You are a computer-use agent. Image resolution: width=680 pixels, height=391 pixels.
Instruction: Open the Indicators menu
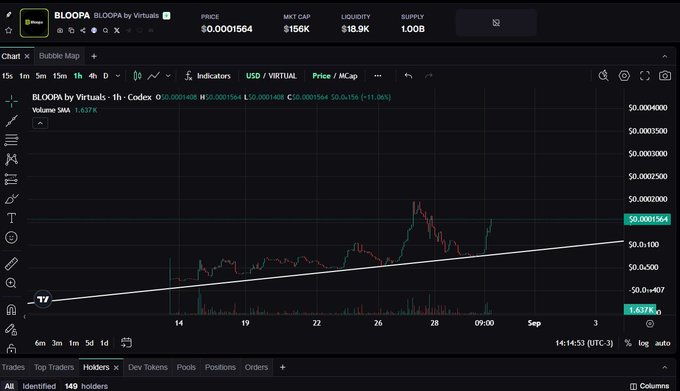(x=208, y=76)
